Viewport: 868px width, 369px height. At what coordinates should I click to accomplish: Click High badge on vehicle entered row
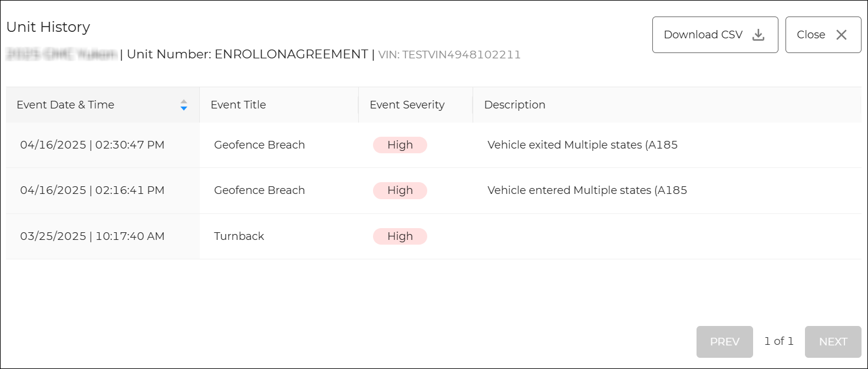[x=400, y=190]
